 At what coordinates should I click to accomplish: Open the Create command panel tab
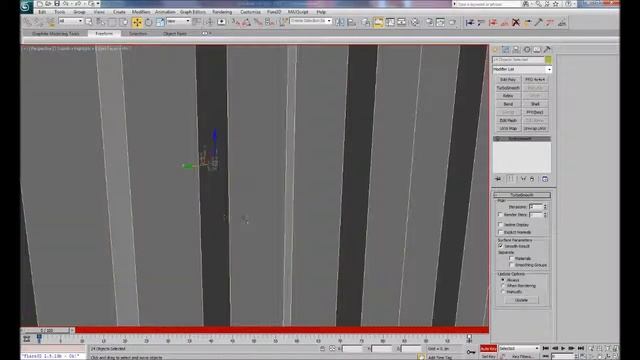click(496, 49)
